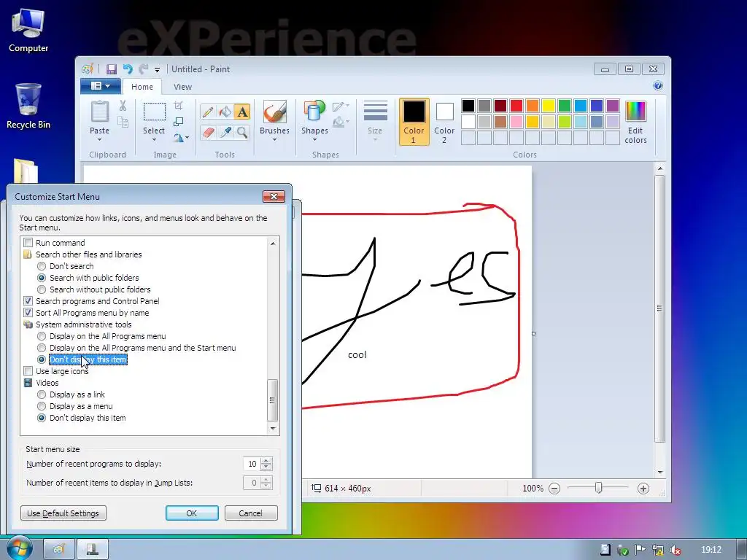Click the Cut scissors icon

123,106
